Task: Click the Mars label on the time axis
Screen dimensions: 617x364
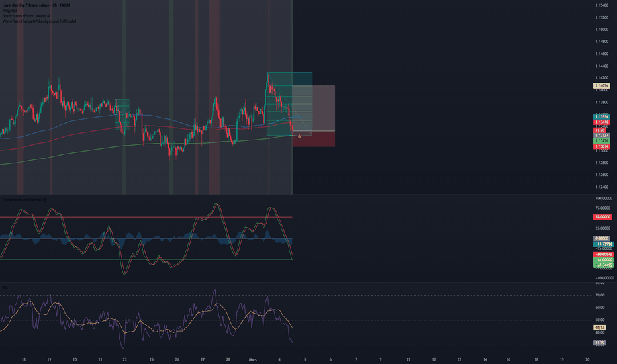Action: [x=253, y=359]
